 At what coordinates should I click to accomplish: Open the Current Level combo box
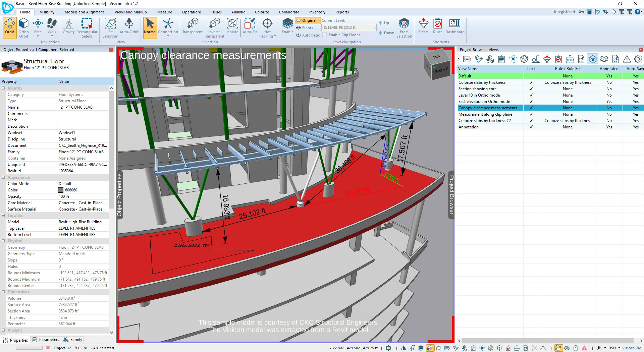click(349, 27)
